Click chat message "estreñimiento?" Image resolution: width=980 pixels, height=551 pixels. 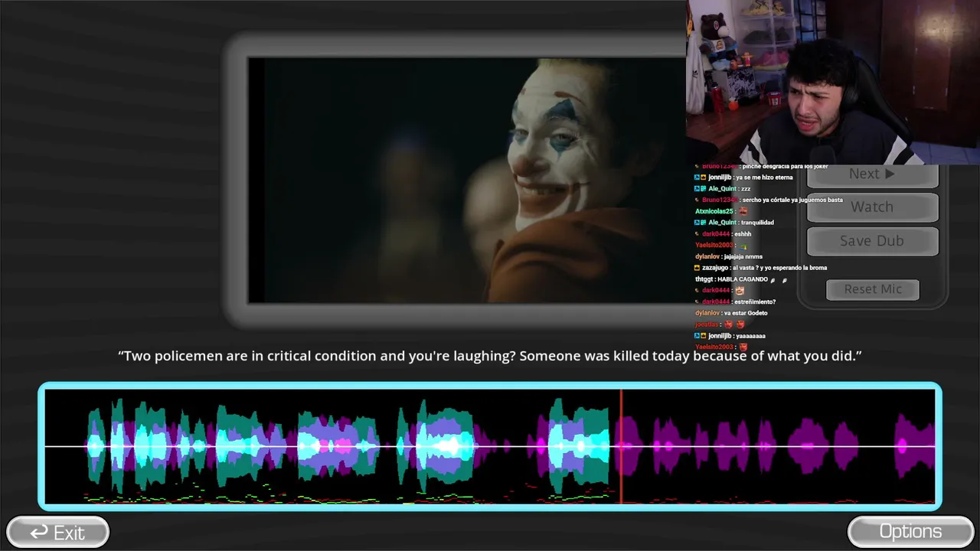point(755,302)
